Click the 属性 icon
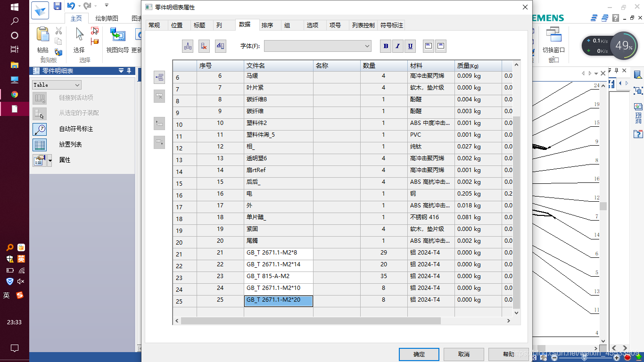 (39, 160)
